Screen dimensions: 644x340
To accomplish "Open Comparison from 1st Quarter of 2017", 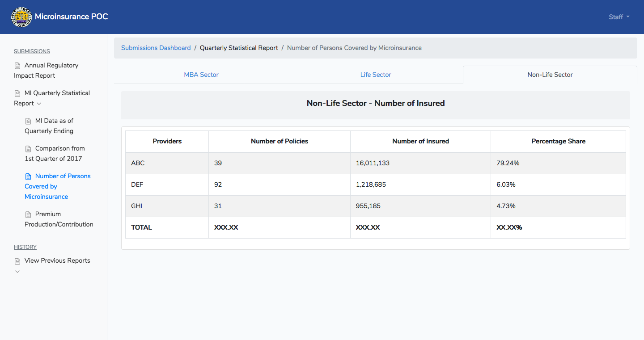I will point(55,154).
